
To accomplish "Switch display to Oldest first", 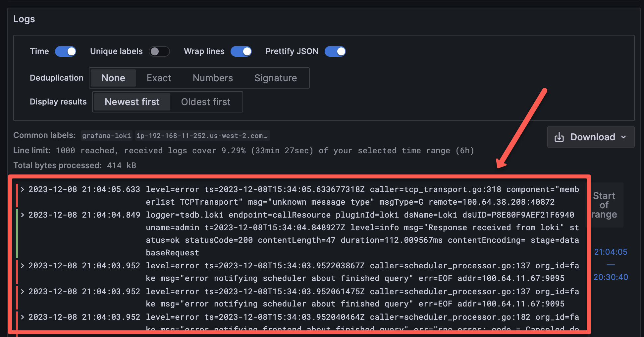I will click(x=206, y=102).
